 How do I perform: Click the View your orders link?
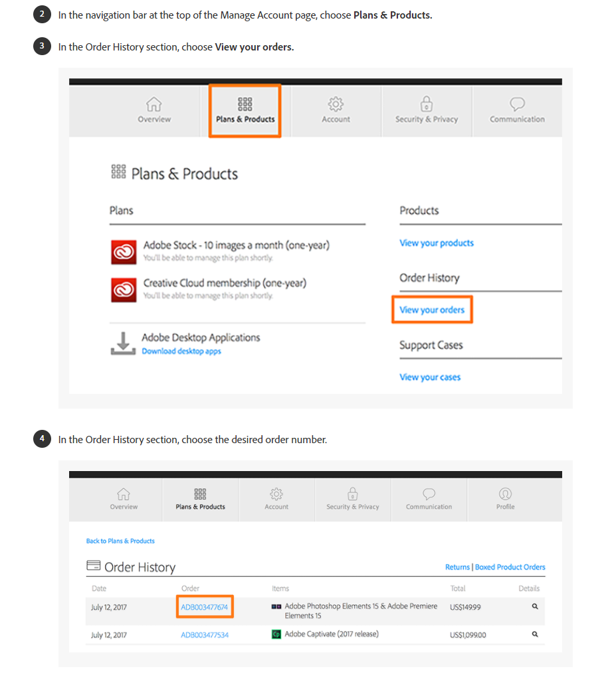tap(432, 310)
